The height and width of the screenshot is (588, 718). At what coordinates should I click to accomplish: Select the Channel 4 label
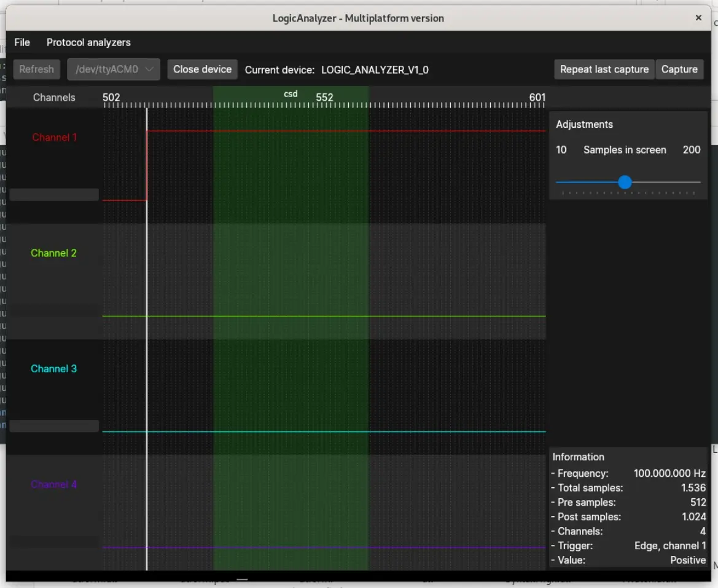coord(53,485)
